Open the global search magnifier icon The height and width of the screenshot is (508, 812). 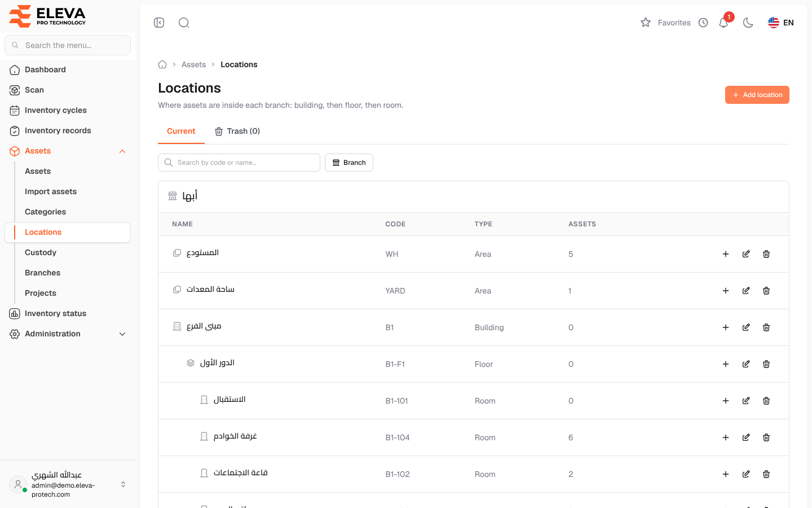[184, 23]
